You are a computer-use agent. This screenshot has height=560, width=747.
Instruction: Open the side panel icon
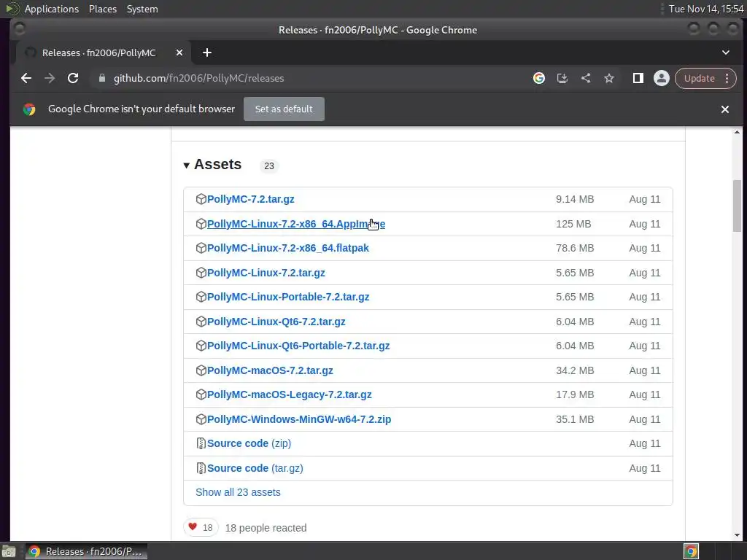click(x=638, y=79)
